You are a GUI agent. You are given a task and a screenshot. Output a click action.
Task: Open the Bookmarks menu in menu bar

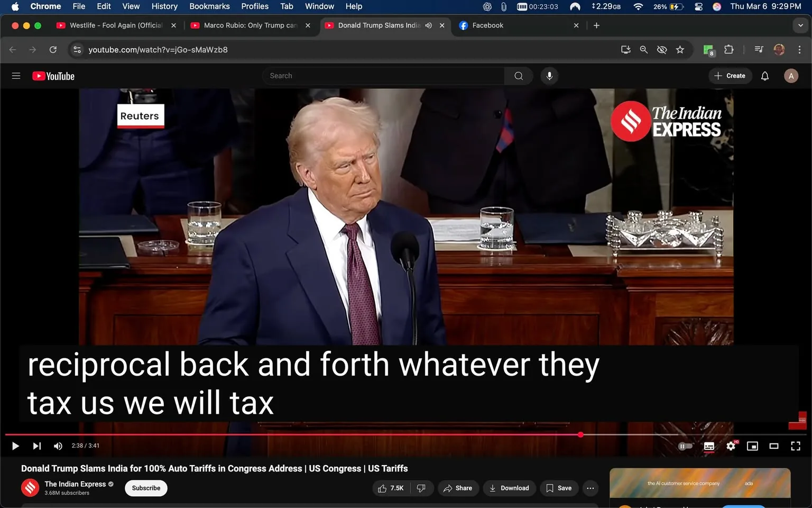click(209, 6)
